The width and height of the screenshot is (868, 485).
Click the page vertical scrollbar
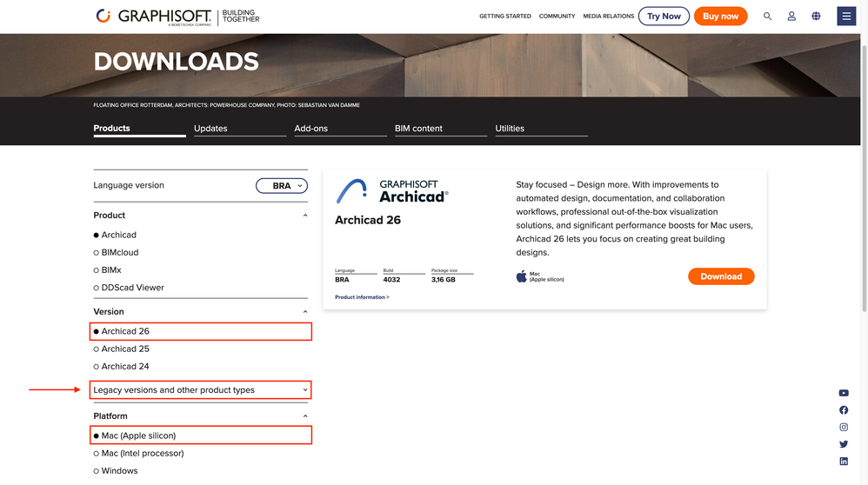tap(865, 177)
